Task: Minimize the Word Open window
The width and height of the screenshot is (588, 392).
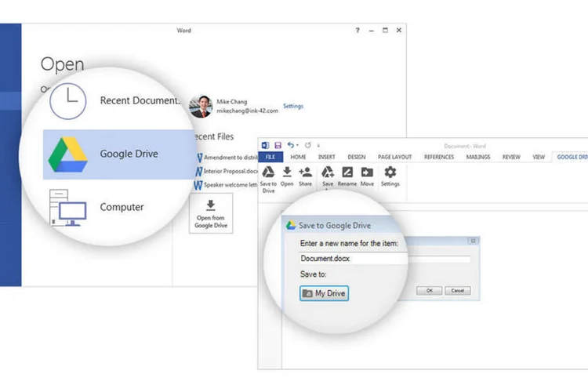Action: [x=372, y=31]
